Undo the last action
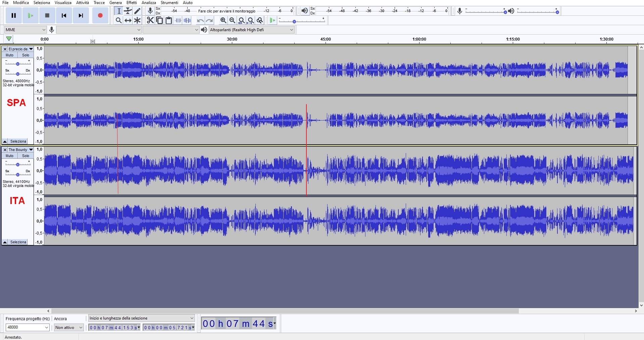 click(x=200, y=20)
